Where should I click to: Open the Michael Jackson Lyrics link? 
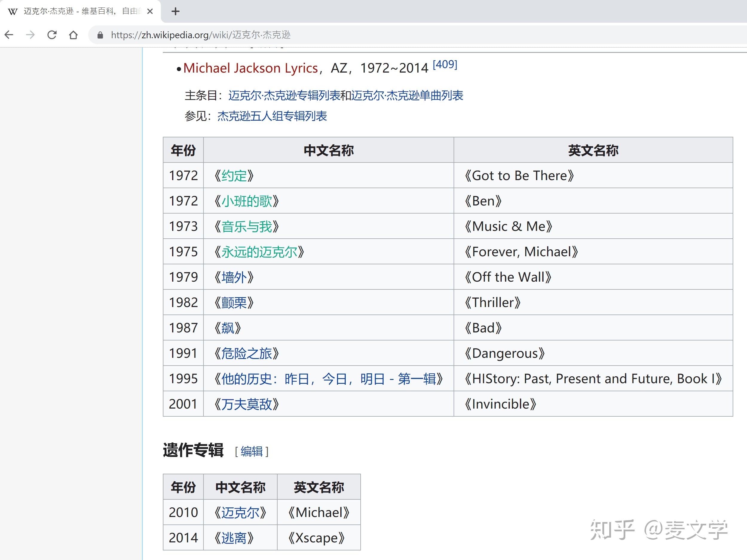(x=250, y=68)
